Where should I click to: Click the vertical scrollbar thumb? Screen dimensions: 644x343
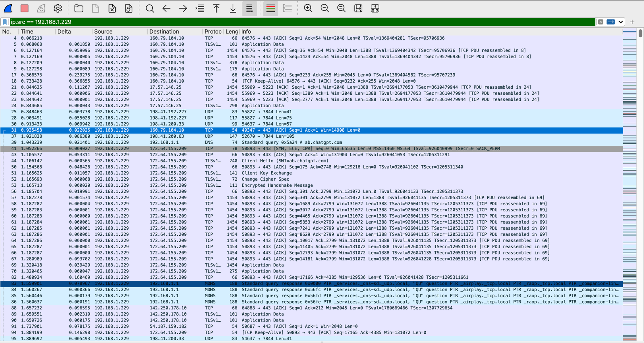click(x=640, y=33)
